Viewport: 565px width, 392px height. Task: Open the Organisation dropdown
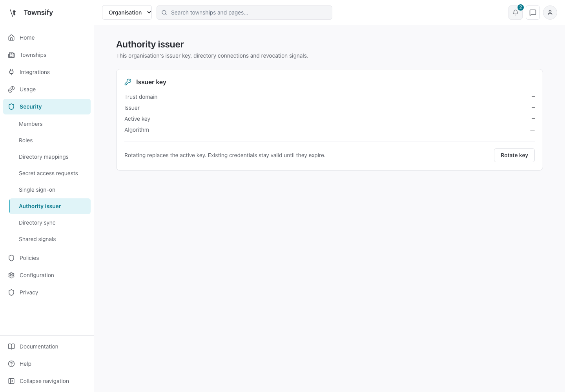(x=127, y=13)
